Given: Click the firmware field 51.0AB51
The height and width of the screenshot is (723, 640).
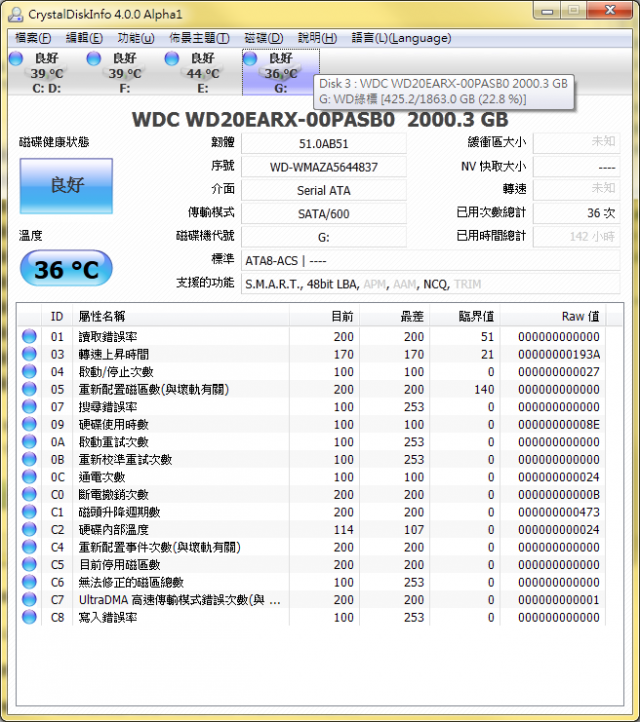Looking at the screenshot, I should 324,143.
